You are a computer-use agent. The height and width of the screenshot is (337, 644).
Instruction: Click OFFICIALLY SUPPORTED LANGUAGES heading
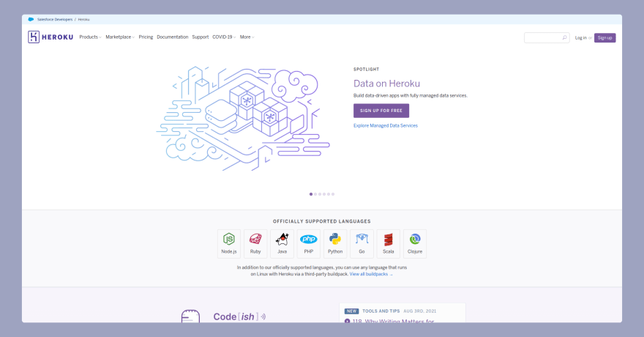coord(321,221)
